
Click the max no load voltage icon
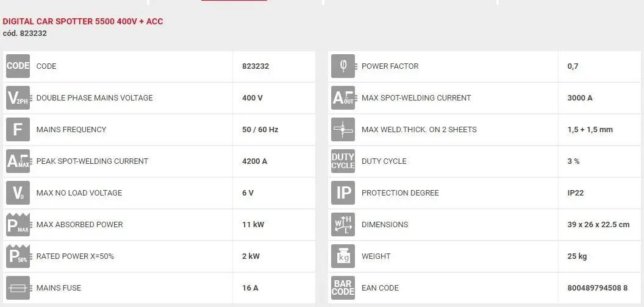pyautogui.click(x=18, y=192)
